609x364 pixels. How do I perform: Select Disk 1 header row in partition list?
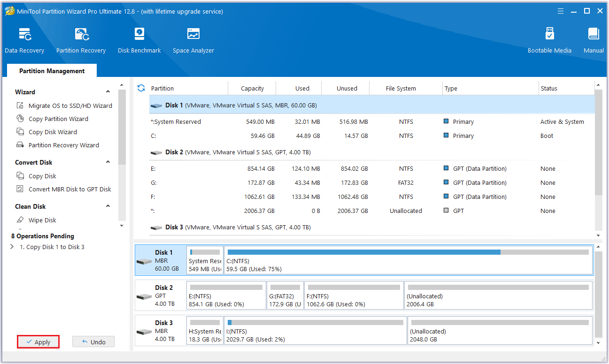point(372,106)
